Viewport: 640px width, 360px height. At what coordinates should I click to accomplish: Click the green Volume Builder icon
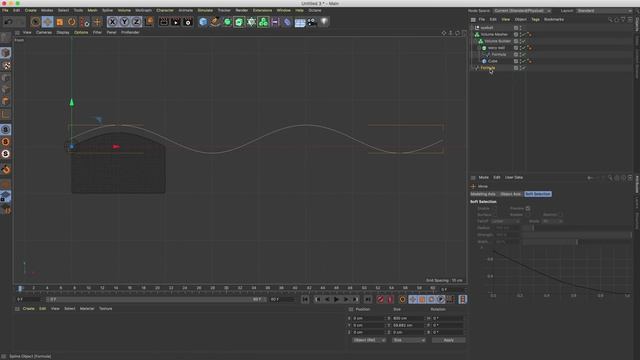coord(264,22)
